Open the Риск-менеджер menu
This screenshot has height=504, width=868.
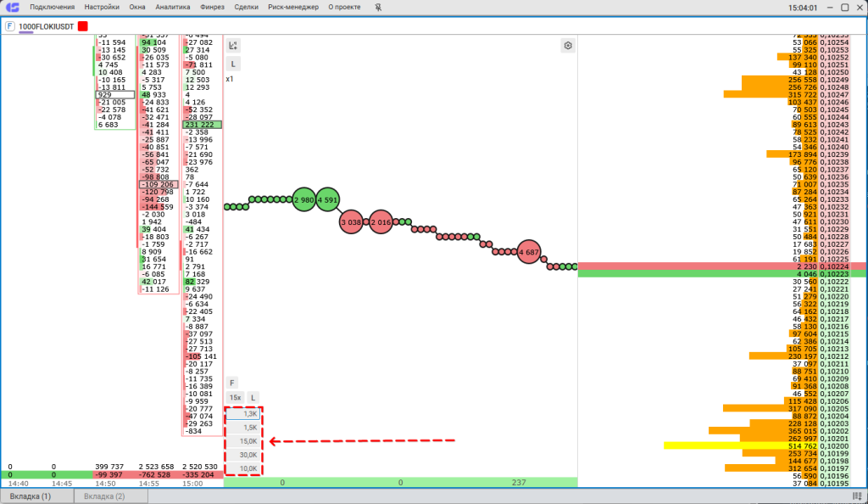point(293,8)
